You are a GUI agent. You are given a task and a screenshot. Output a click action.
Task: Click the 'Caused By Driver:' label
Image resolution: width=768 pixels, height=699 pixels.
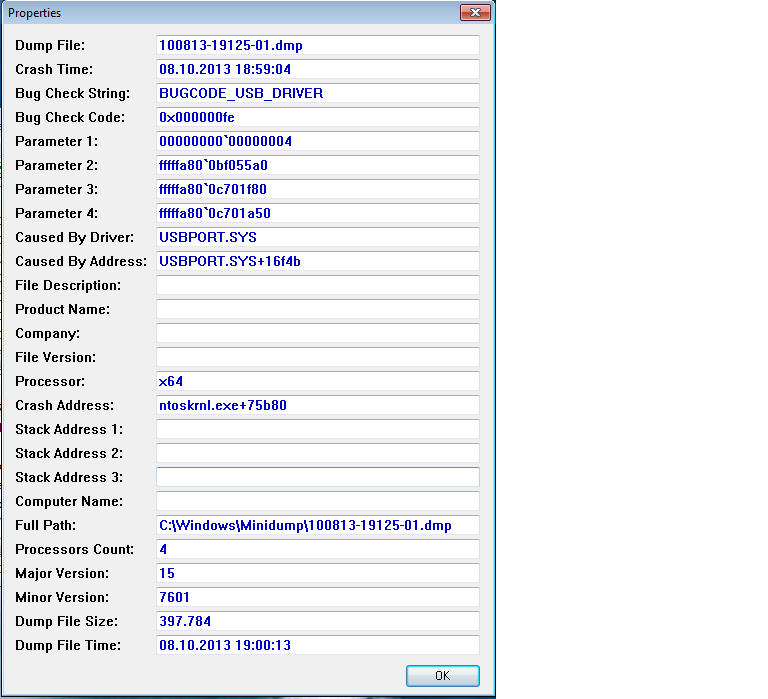click(74, 238)
